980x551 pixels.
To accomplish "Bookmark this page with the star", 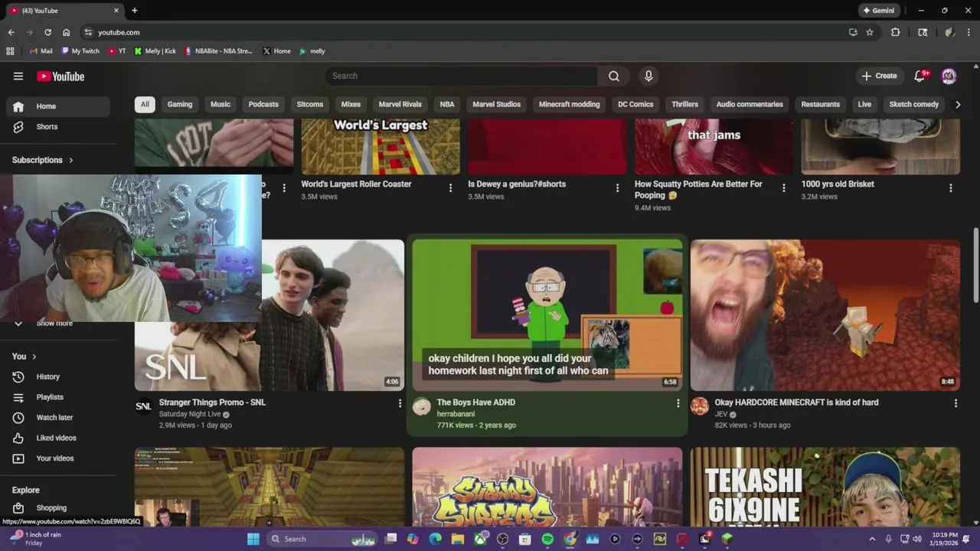I will click(x=870, y=32).
